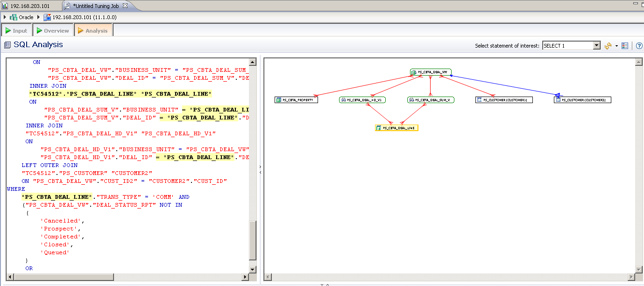Click the glasses icon in PS_CBTA_DEAL_HD_V1 node
Screen dimensions: 644x286
[343, 100]
